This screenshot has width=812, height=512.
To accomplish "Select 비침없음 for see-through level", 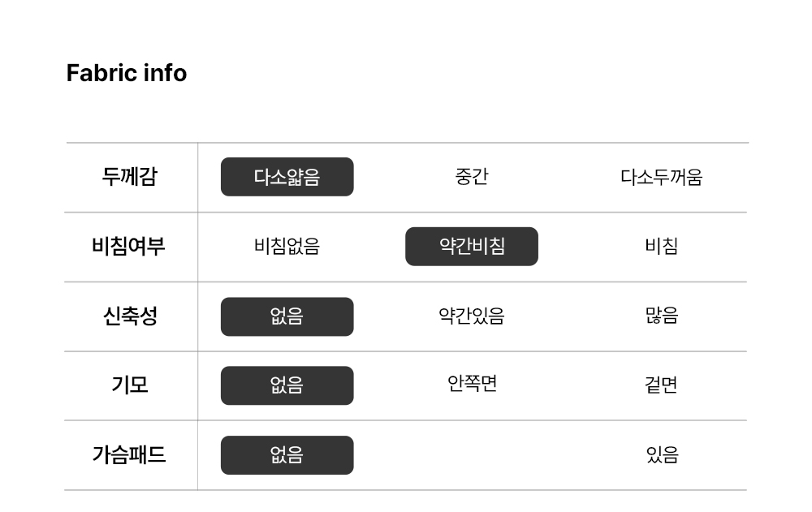I will [x=287, y=247].
